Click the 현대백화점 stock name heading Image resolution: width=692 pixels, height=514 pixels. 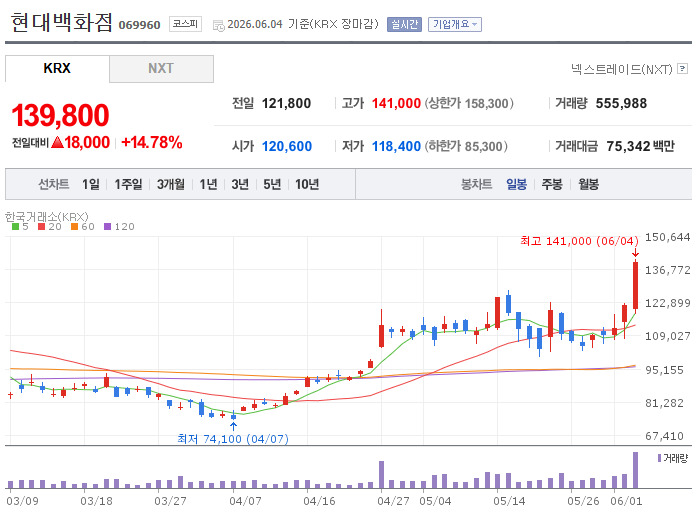point(61,22)
